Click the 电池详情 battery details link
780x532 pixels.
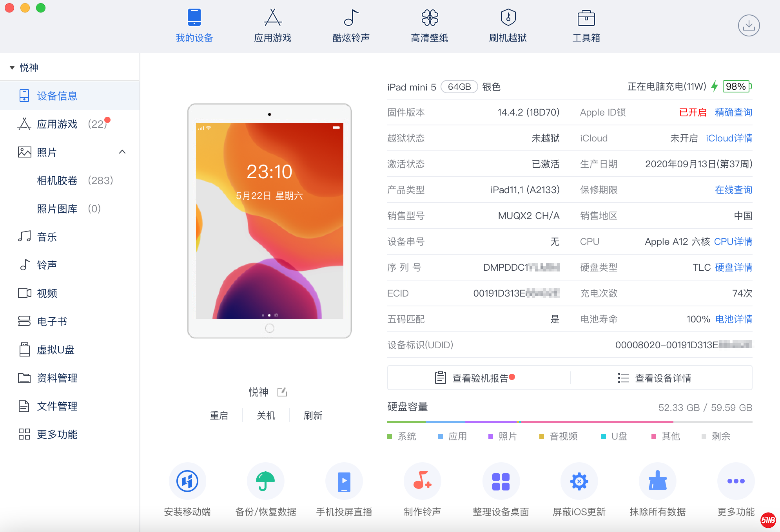tap(733, 319)
